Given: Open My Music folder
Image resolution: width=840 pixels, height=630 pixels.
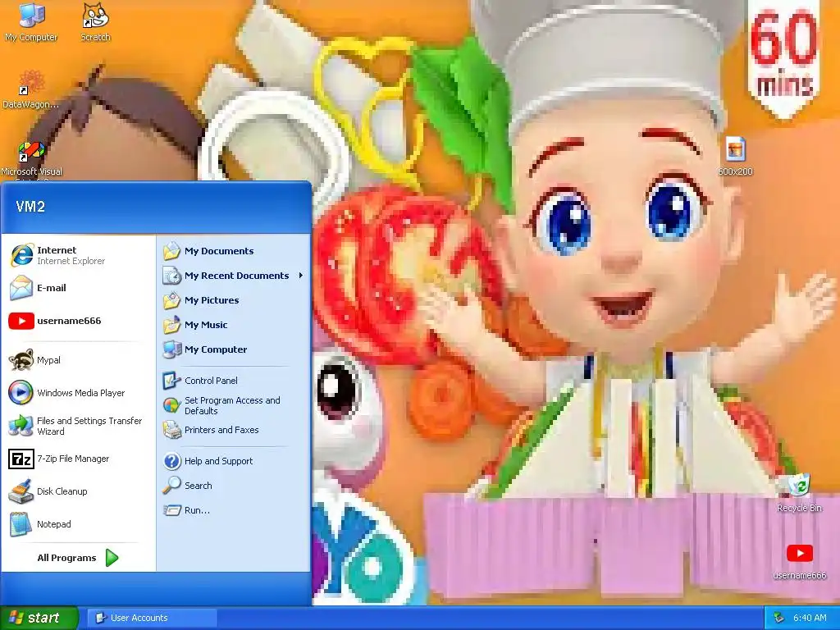Looking at the screenshot, I should pyautogui.click(x=234, y=325).
